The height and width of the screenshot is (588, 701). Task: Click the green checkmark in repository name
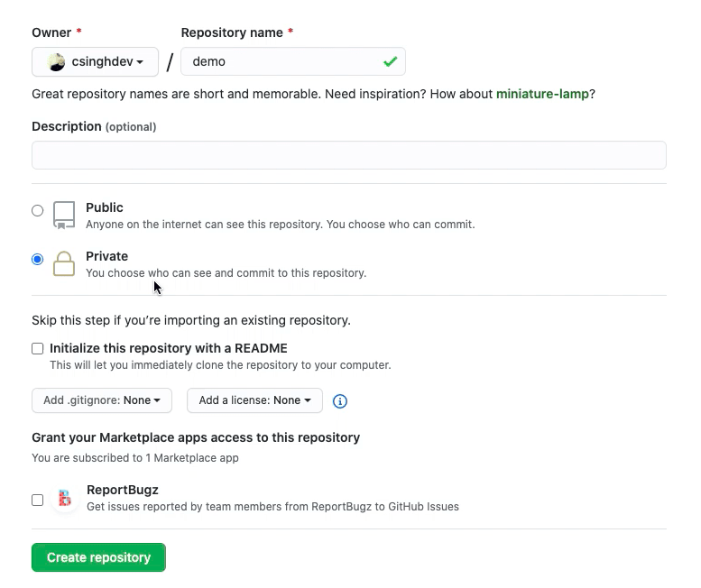(x=391, y=61)
